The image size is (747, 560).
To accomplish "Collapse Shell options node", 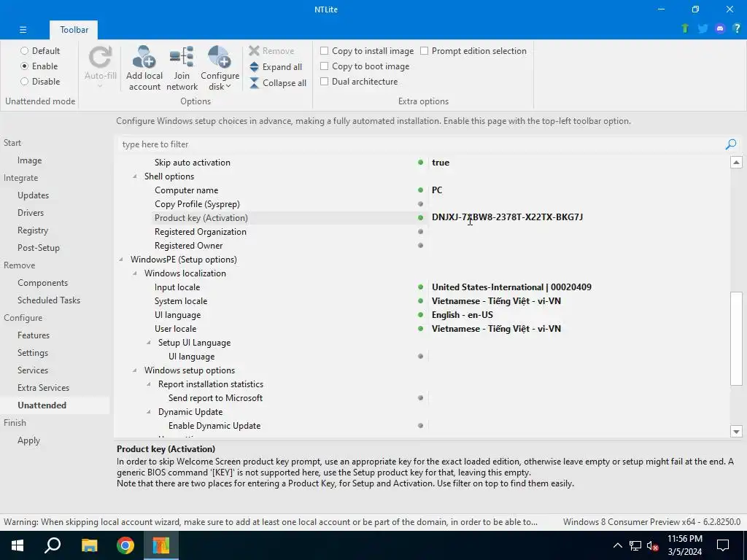I will pos(135,176).
